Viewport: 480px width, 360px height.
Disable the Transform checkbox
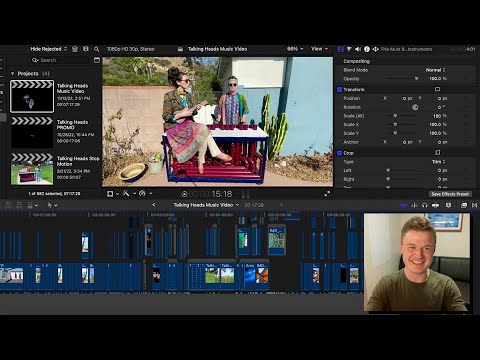point(340,89)
